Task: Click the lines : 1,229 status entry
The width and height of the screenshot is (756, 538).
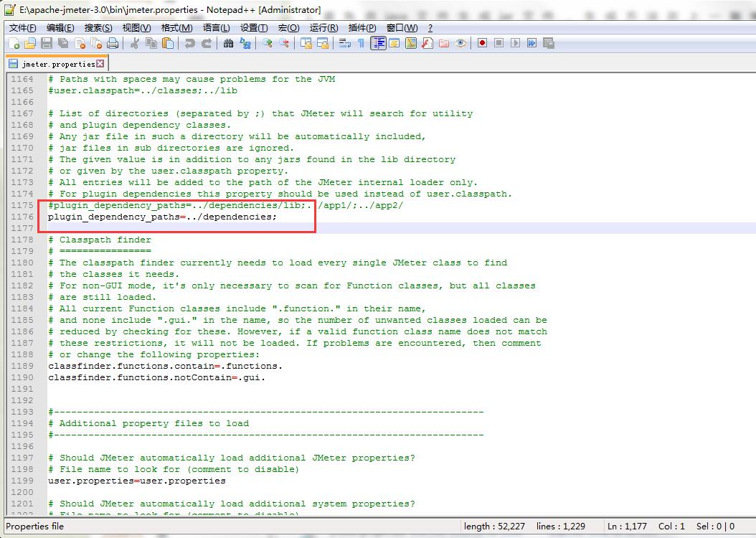Action: click(561, 527)
